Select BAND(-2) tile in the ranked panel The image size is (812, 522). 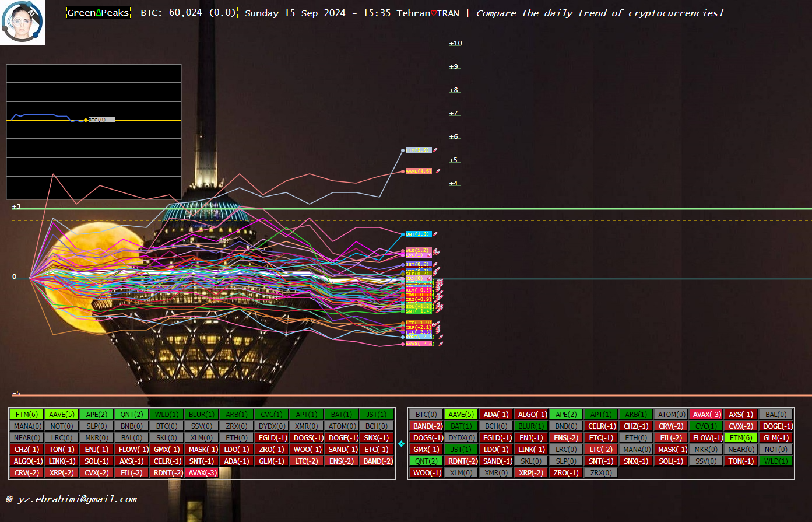pos(377,461)
